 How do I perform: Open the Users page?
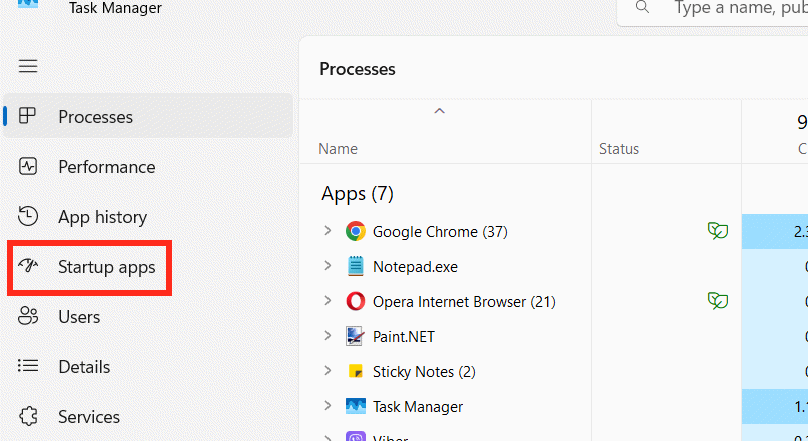[x=148, y=316]
